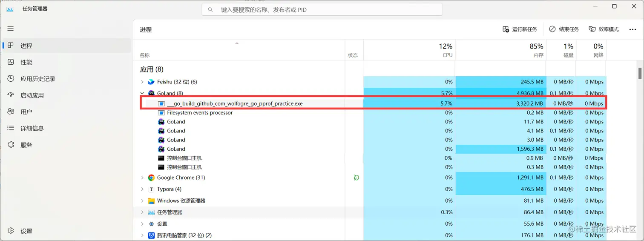Minimize the Task Manager window
Image resolution: width=644 pixels, height=241 pixels.
click(x=595, y=6)
